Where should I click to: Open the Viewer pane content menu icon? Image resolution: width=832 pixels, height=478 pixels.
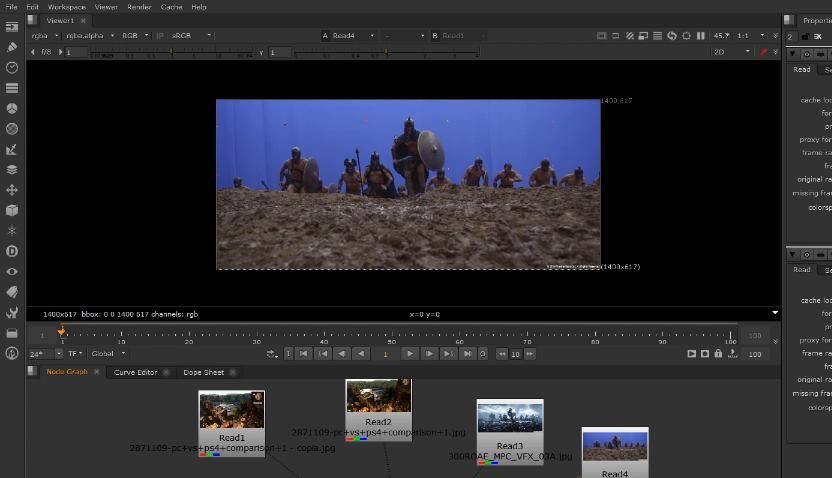pos(32,20)
